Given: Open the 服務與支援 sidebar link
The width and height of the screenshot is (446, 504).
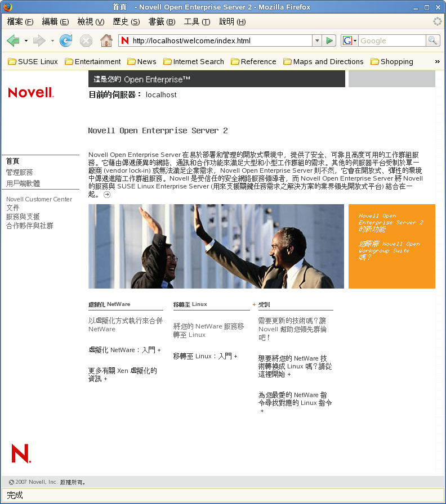Looking at the screenshot, I should [x=23, y=217].
